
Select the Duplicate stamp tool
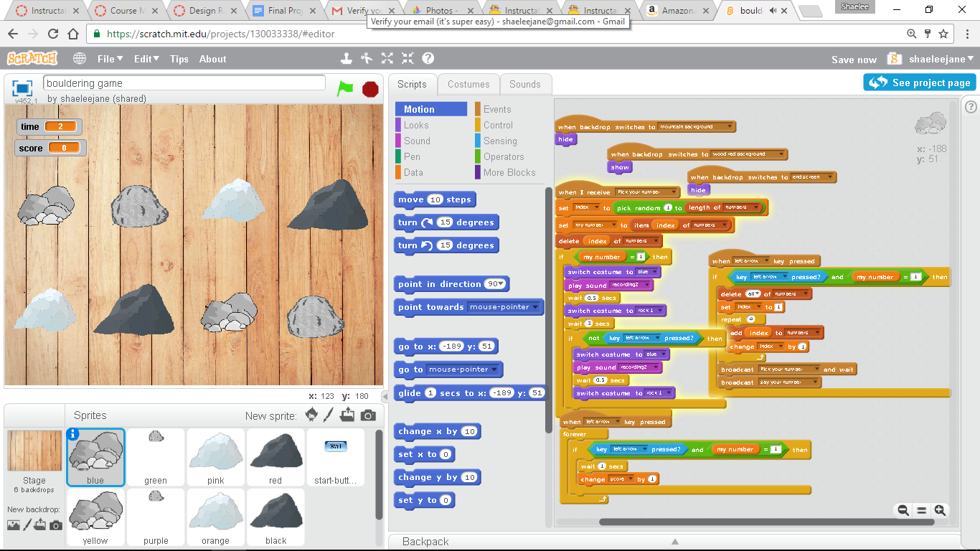[x=346, y=59]
